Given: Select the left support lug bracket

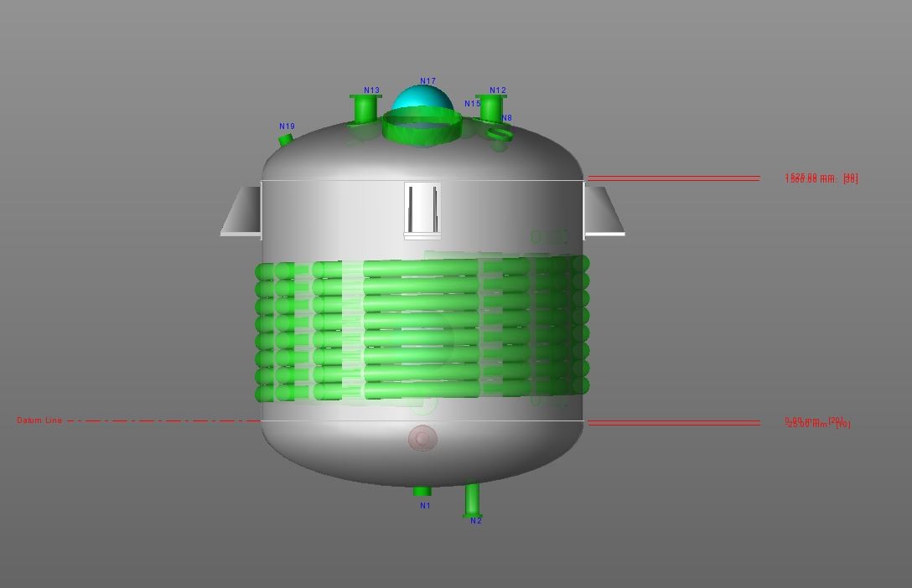Looking at the screenshot, I should tap(241, 213).
